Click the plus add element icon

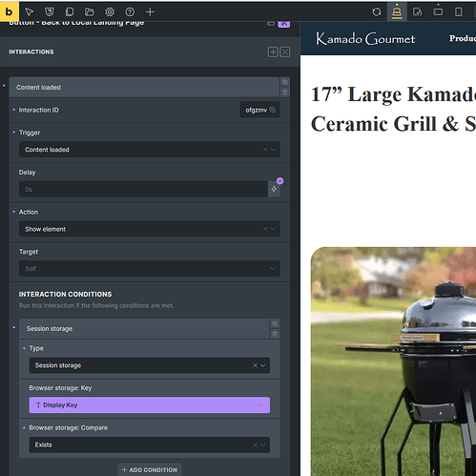coord(150,12)
